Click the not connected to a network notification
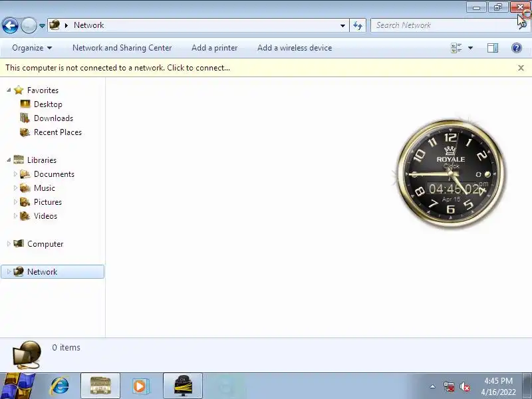Viewport: 532px width, 399px height. [118, 68]
